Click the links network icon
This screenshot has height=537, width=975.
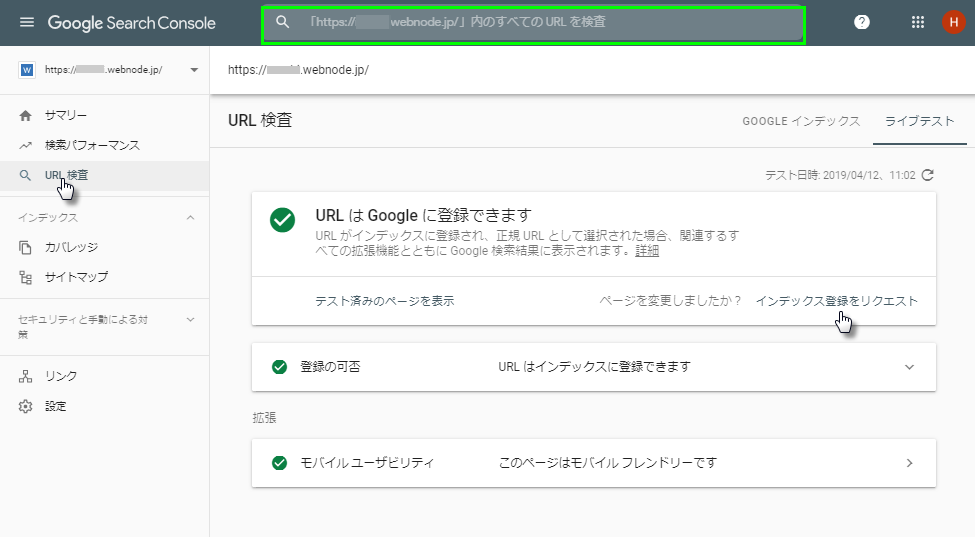point(25,377)
